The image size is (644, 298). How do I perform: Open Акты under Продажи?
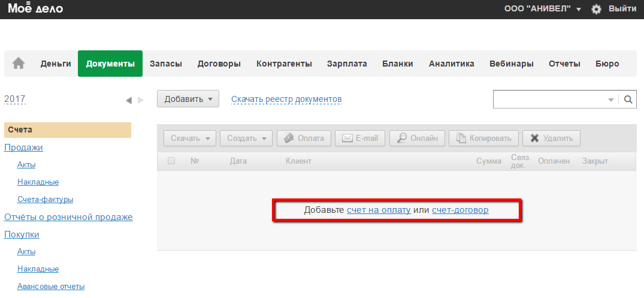[x=26, y=165]
